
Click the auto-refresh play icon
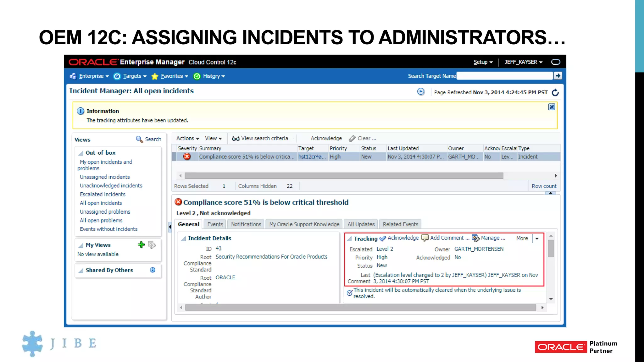click(421, 91)
